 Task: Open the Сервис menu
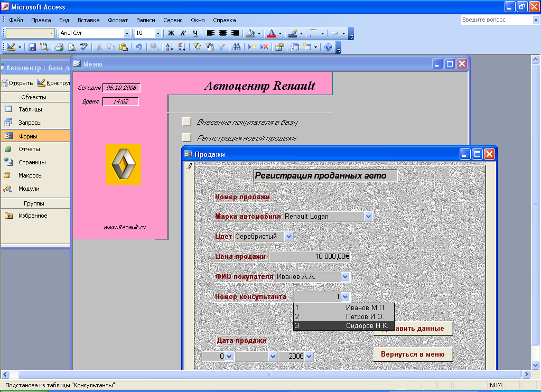(173, 20)
